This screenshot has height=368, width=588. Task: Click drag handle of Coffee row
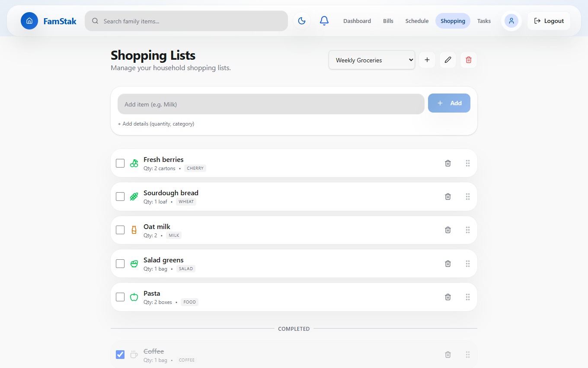[468, 355]
